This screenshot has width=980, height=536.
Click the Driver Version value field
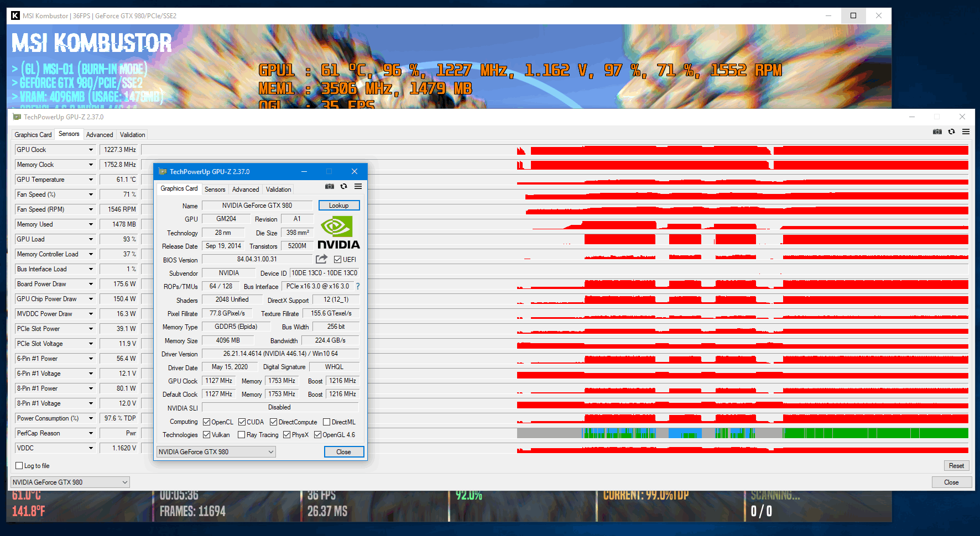pyautogui.click(x=280, y=353)
